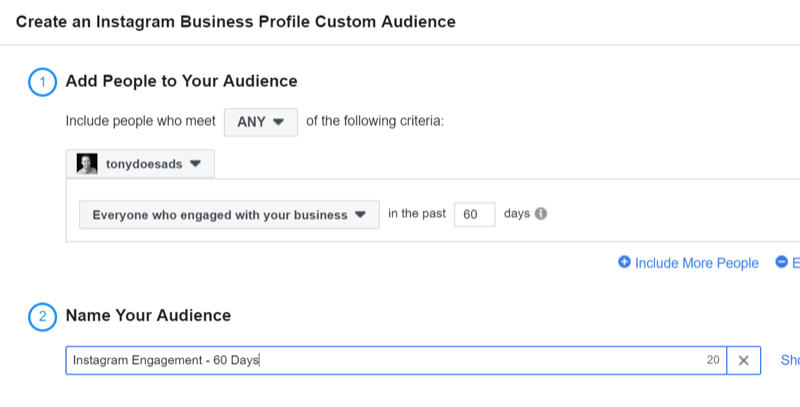Image resolution: width=800 pixels, height=407 pixels.
Task: Click the 60 days number field
Action: 474,215
